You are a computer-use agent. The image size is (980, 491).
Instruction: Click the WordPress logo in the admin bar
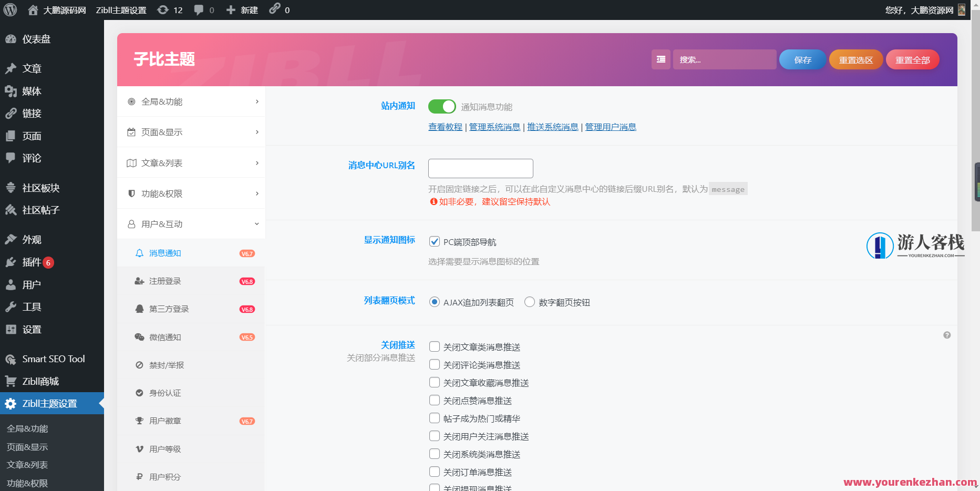coord(10,9)
